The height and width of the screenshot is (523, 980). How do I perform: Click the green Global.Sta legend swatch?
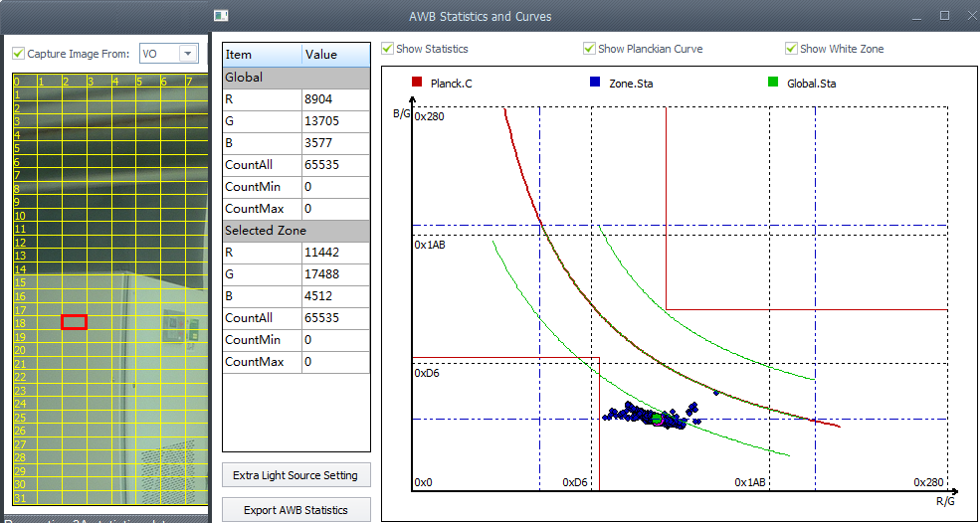773,84
